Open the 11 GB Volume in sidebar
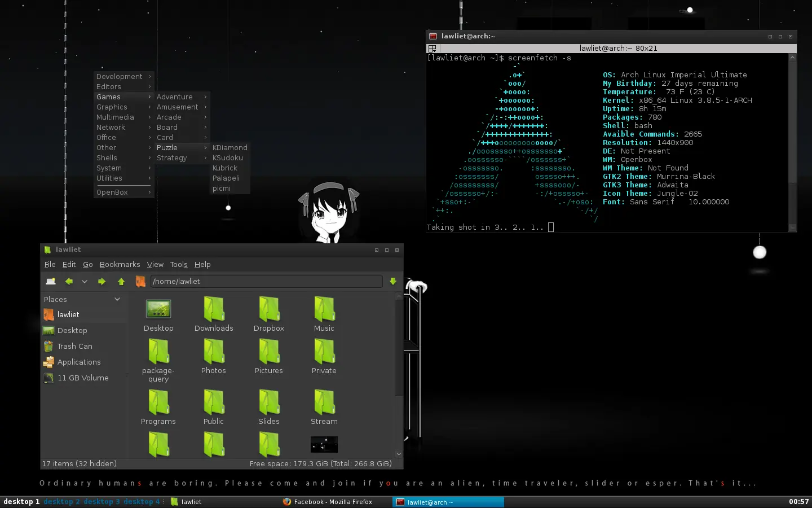The width and height of the screenshot is (812, 508). [82, 378]
